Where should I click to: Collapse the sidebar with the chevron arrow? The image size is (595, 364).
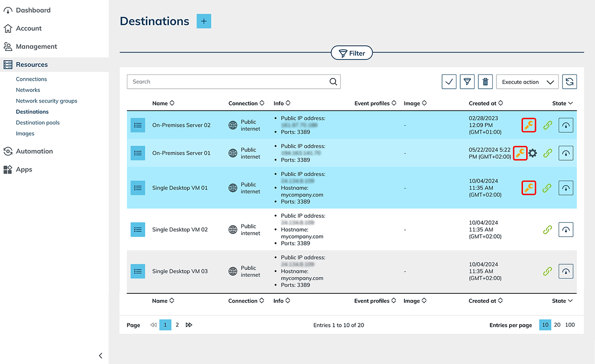tap(101, 356)
